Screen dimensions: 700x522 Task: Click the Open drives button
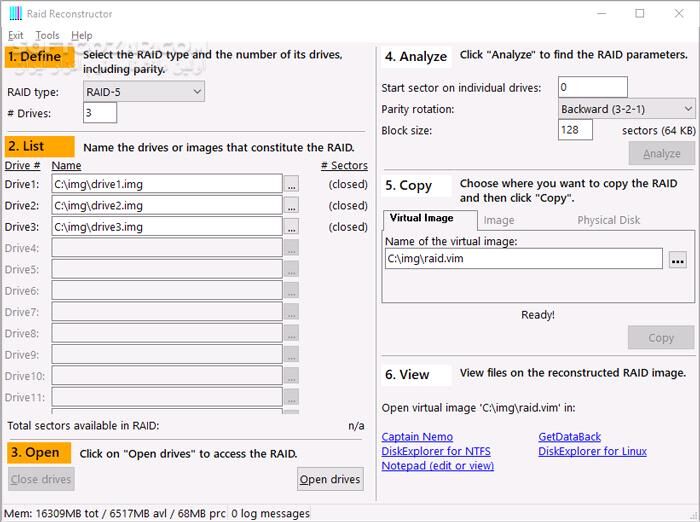(x=330, y=480)
